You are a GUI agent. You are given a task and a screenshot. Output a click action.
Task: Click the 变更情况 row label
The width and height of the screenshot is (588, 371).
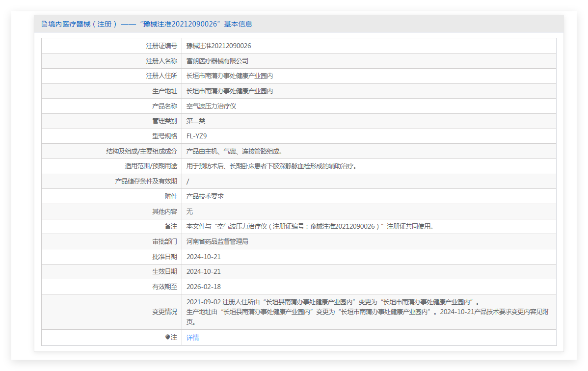[164, 312]
